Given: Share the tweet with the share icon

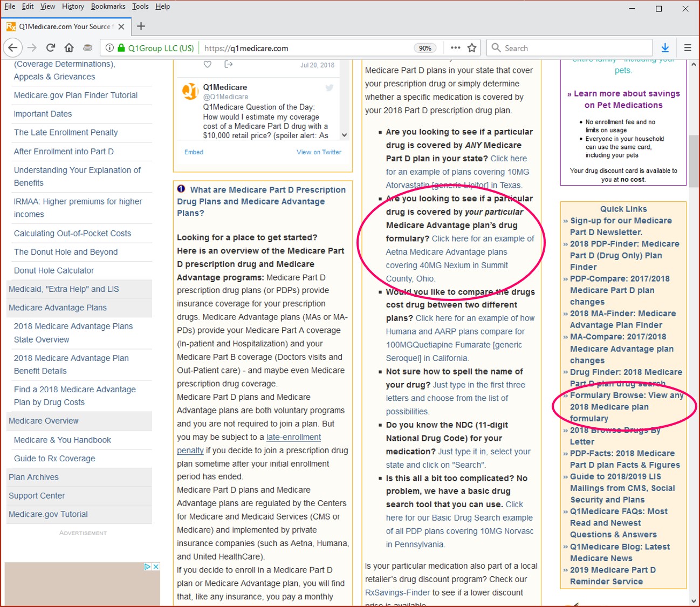Looking at the screenshot, I should 228,64.
